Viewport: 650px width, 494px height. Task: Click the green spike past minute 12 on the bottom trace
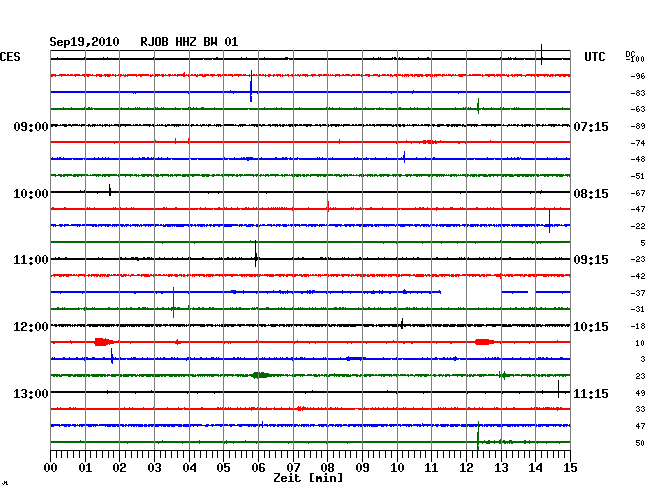(478, 436)
